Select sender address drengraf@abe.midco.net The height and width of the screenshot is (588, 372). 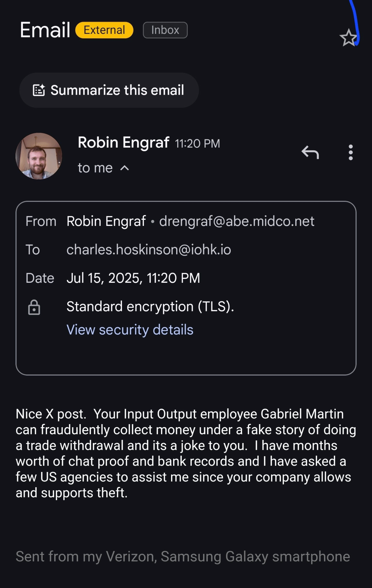(x=237, y=221)
